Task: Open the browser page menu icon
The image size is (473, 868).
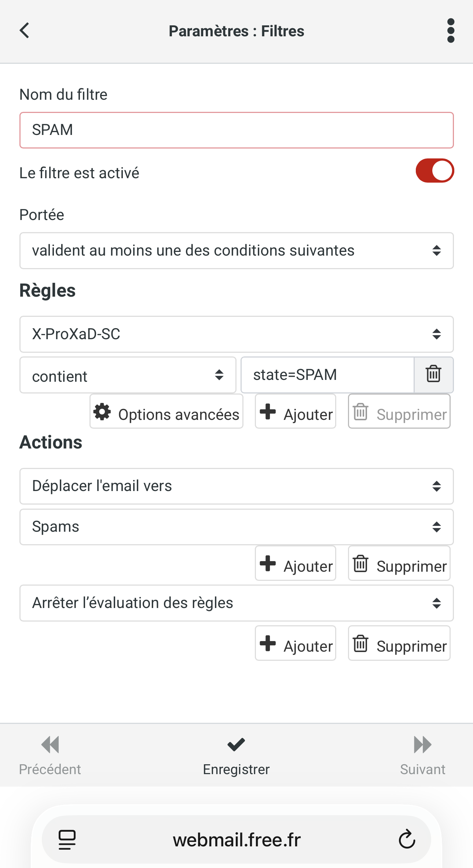Action: pyautogui.click(x=67, y=840)
